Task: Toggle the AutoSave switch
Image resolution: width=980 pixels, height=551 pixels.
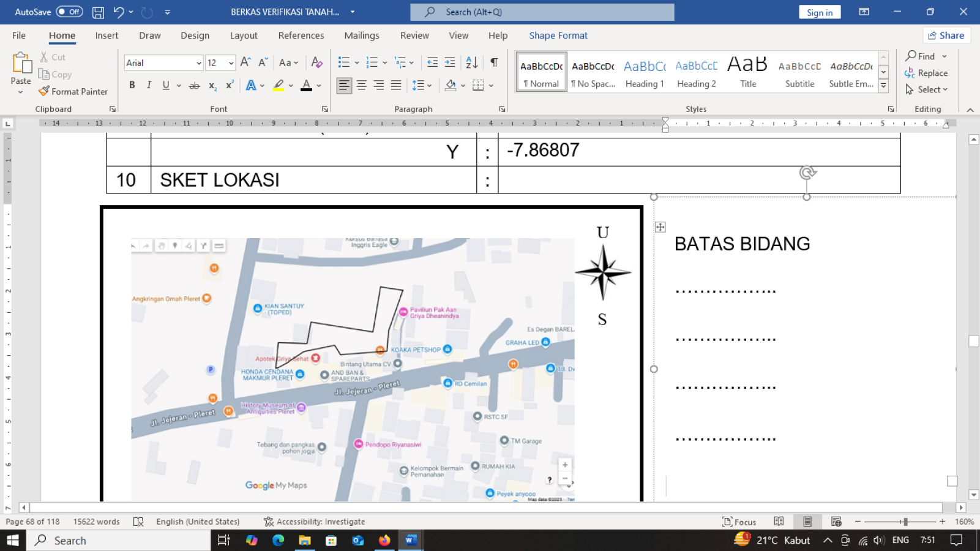Action: pyautogui.click(x=69, y=12)
